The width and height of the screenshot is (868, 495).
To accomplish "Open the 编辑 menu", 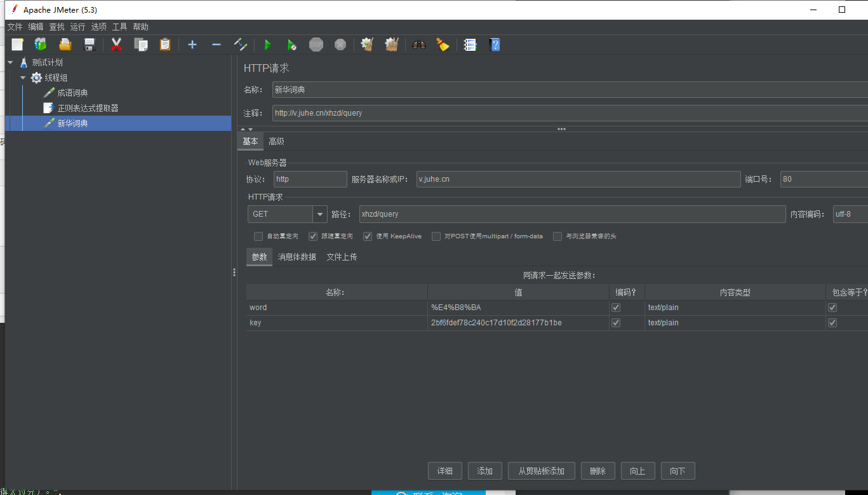I will click(x=36, y=27).
